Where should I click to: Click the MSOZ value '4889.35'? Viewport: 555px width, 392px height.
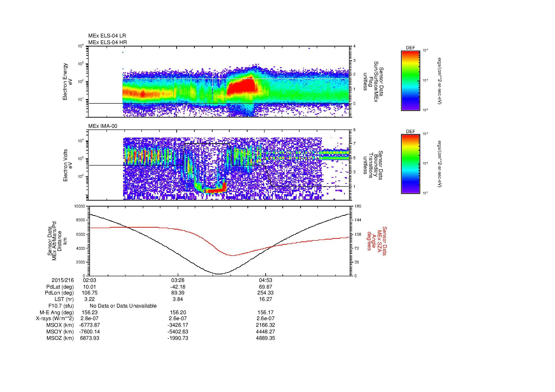pyautogui.click(x=266, y=338)
